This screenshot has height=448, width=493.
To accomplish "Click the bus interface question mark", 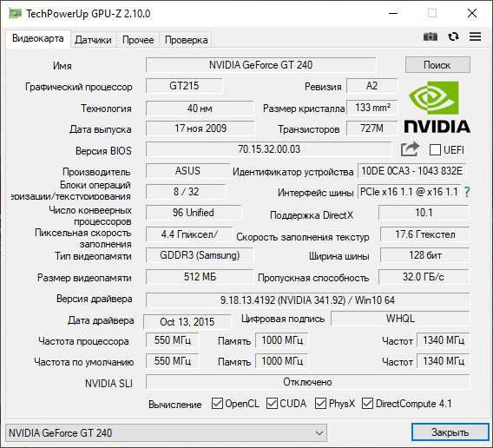I will [467, 192].
